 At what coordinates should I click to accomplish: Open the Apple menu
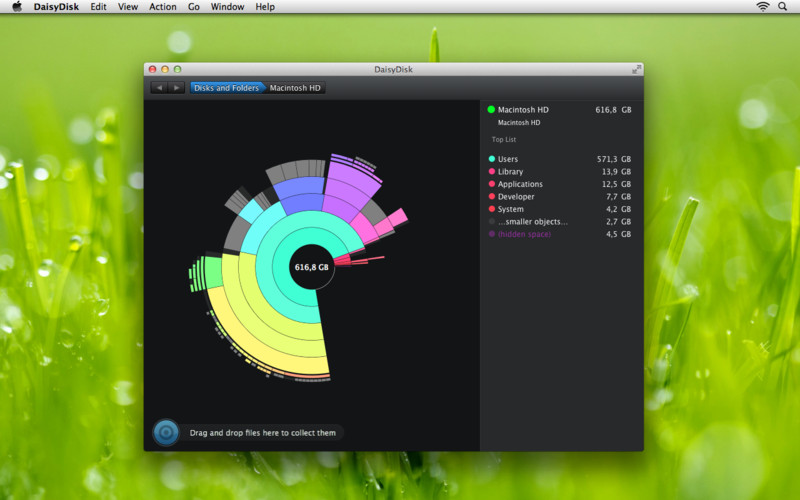pos(16,6)
